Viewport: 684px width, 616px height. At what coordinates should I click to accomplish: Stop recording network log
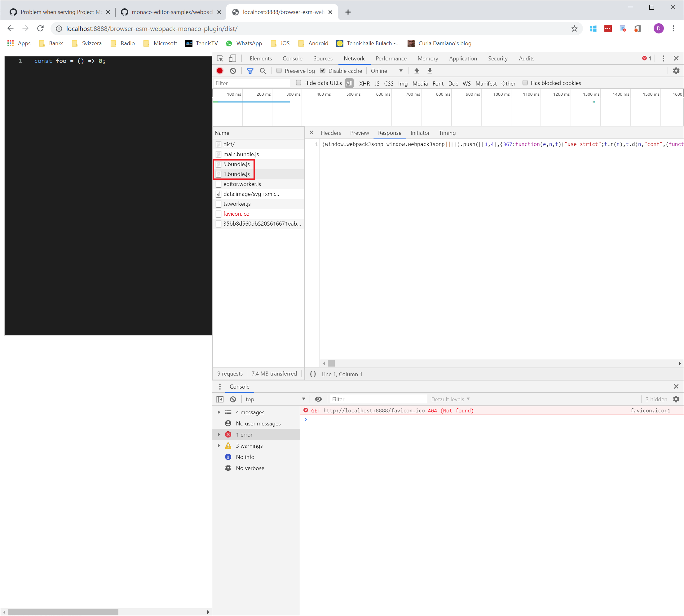coord(219,71)
